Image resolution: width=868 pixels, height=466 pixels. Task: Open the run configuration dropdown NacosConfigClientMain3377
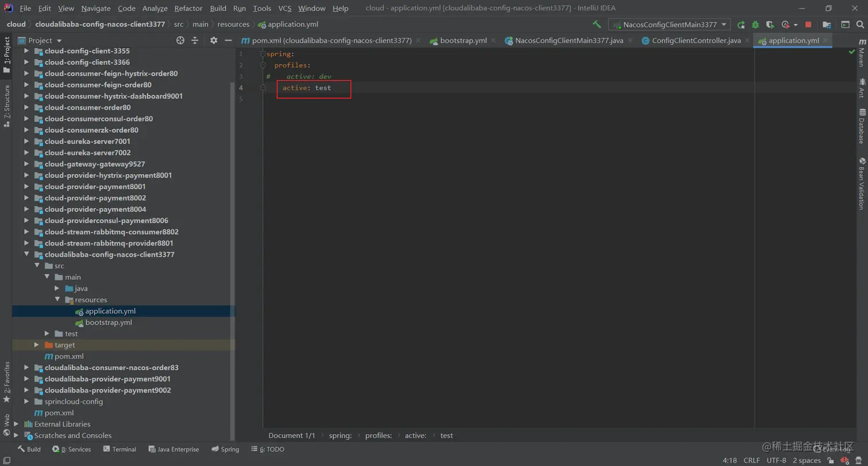click(x=669, y=25)
